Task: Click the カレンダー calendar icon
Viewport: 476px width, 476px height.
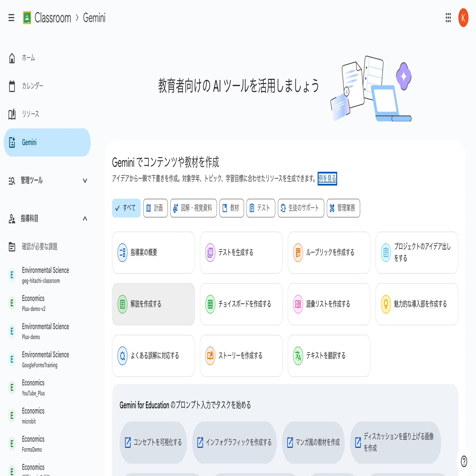Action: tap(12, 86)
